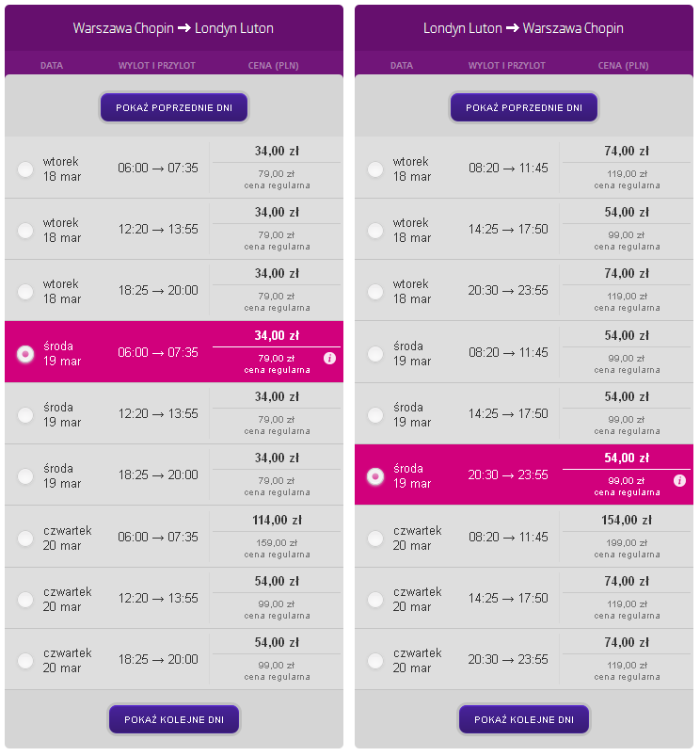Viewport: 700px width, 756px height.
Task: Choose return czwartek 20 mar 08:20 154,00 zł row
Action: coord(524,537)
